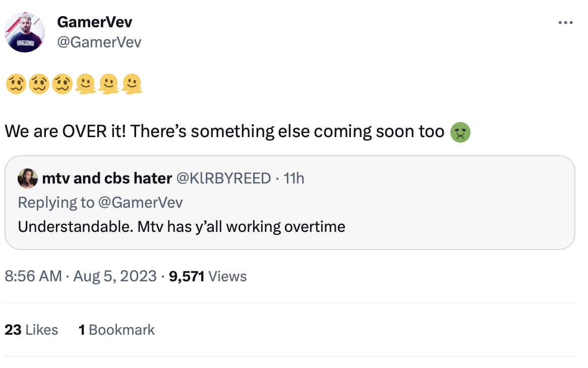Select the last melting face emoji
Screen dimensions: 588x368
pos(132,84)
